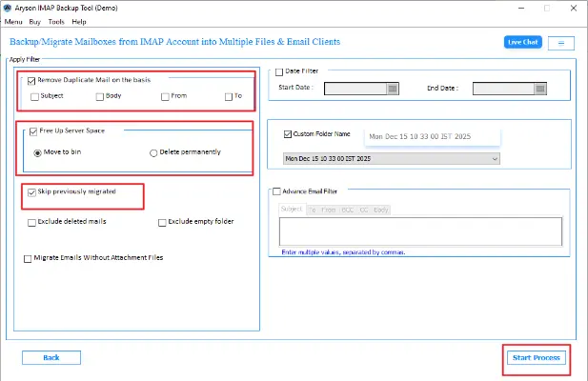Check Exclude deleted mails

click(31, 223)
